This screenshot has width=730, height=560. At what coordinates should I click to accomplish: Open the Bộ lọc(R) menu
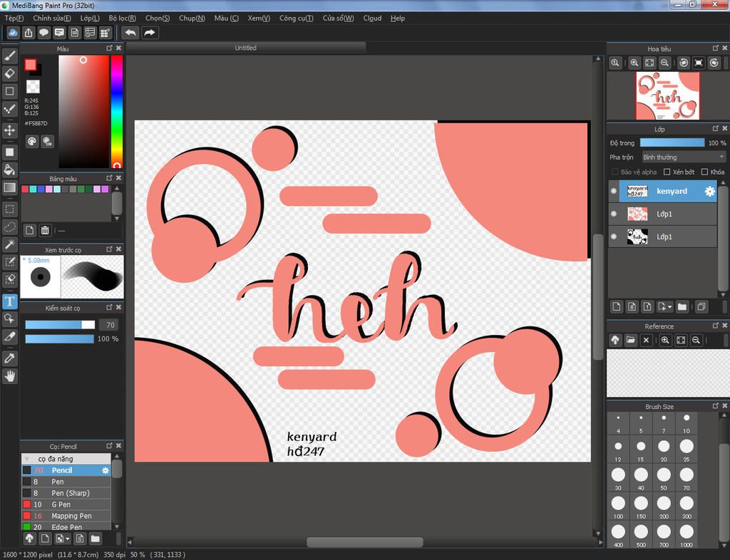pos(123,18)
